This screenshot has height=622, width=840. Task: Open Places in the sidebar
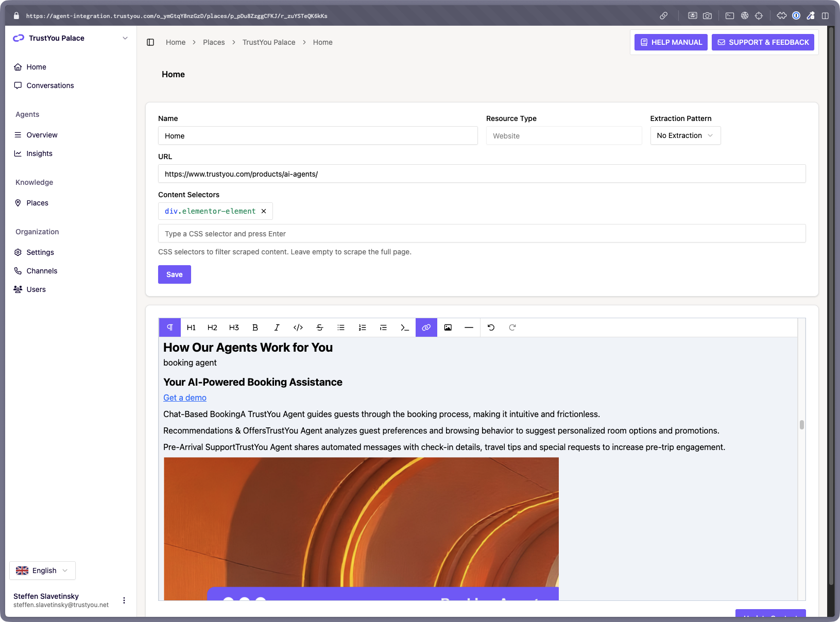click(37, 203)
